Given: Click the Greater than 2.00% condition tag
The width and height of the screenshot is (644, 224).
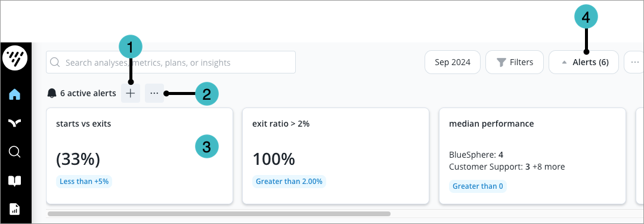Looking at the screenshot, I should [289, 181].
